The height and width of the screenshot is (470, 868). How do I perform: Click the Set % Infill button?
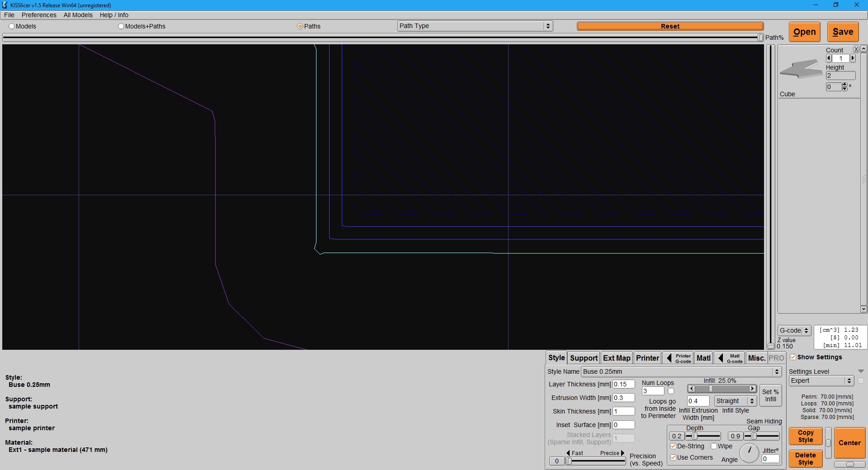click(770, 395)
